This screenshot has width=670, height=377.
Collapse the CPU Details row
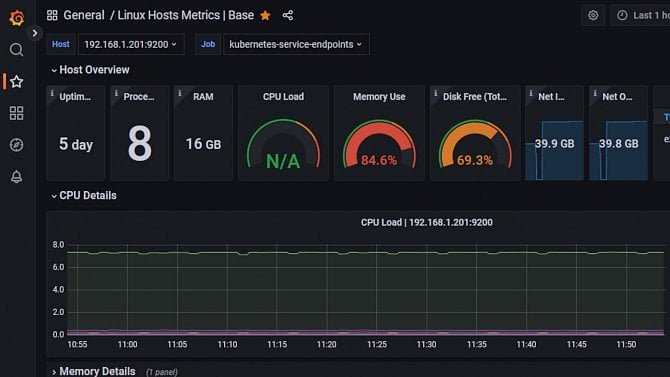[x=84, y=195]
